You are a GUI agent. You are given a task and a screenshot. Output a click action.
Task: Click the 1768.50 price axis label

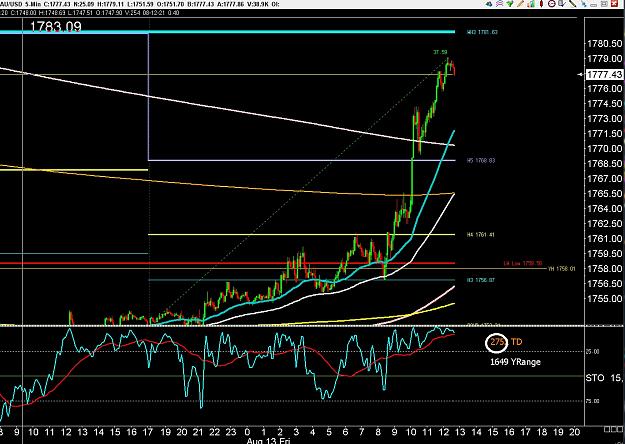604,163
